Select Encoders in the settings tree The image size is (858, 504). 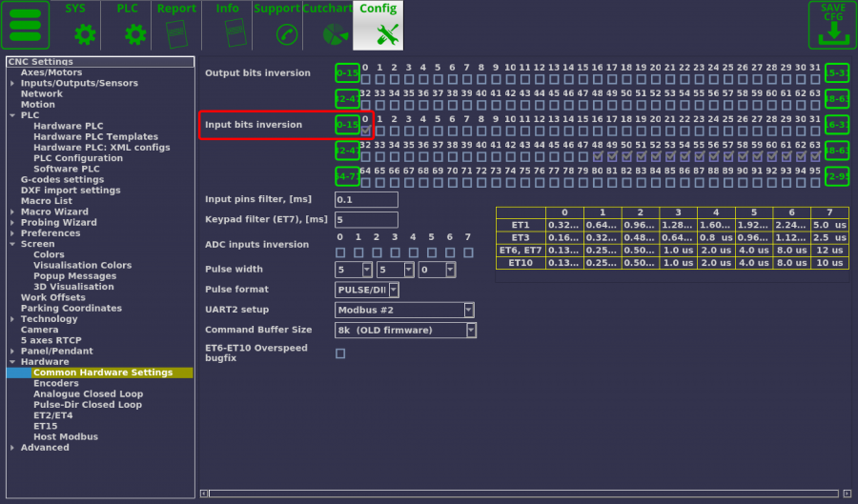pyautogui.click(x=55, y=383)
